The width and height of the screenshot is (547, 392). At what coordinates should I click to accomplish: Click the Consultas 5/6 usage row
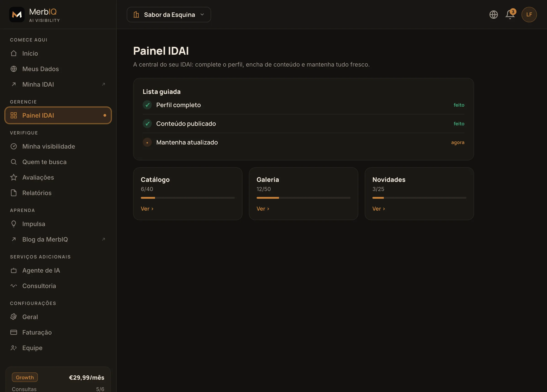point(58,389)
